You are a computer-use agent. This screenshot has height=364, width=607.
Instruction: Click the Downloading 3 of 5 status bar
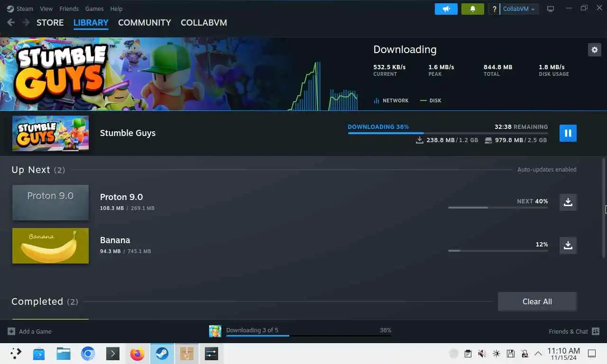pos(309,336)
